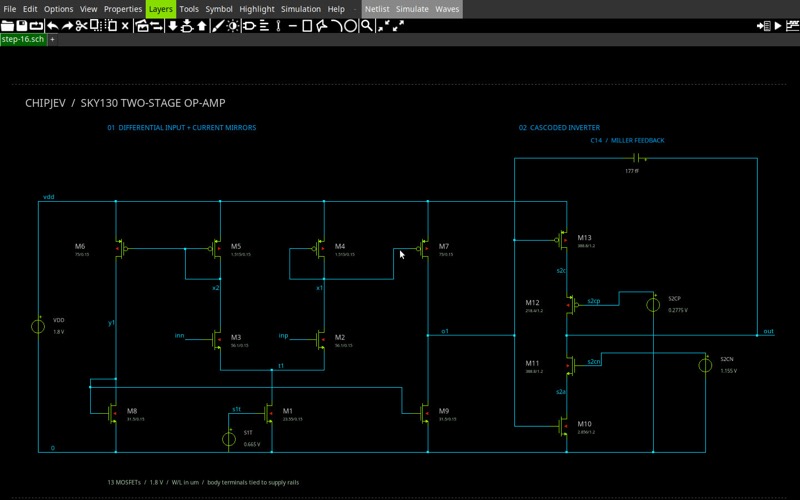Undo the last edit with the left arrow icon
The width and height of the screenshot is (800, 500).
point(53,26)
